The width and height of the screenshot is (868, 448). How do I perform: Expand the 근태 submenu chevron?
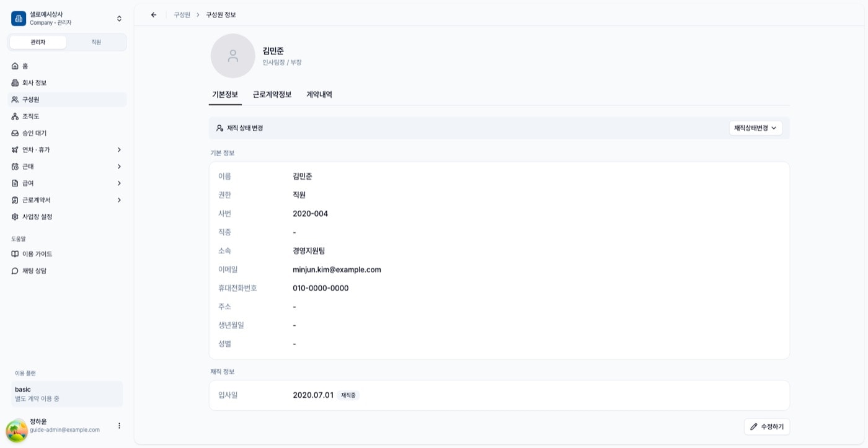click(119, 166)
